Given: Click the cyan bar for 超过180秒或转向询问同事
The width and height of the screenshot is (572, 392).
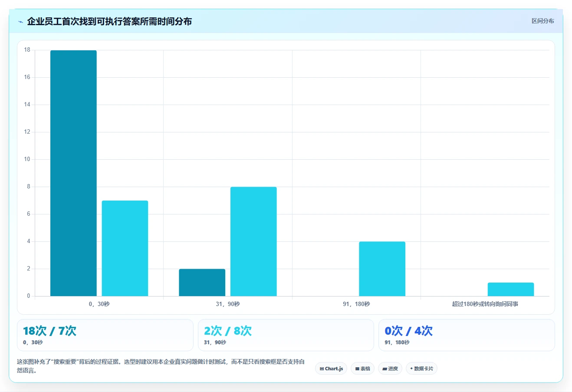Looking at the screenshot, I should (x=511, y=290).
